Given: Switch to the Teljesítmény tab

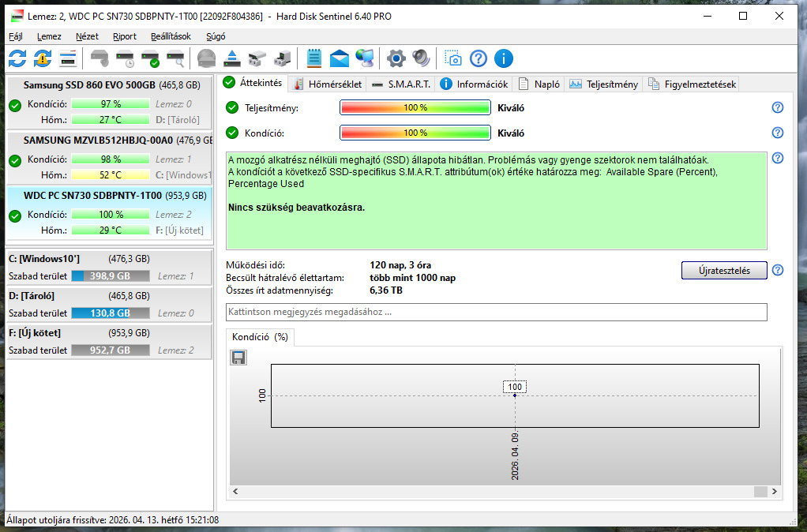Looking at the screenshot, I should (604, 84).
